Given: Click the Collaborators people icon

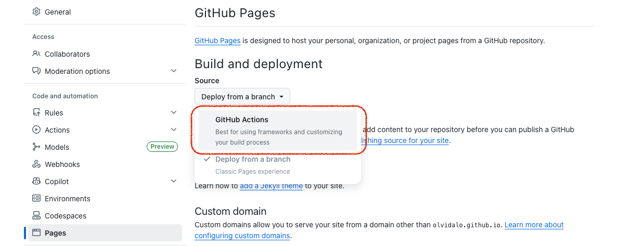Looking at the screenshot, I should click(x=36, y=54).
